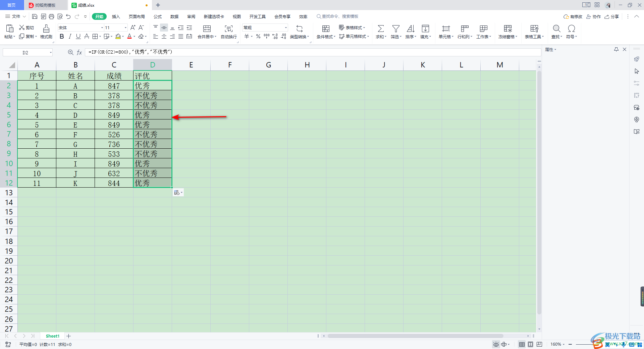This screenshot has height=349, width=644.
Task: Pin the properties panel
Action: tap(616, 49)
